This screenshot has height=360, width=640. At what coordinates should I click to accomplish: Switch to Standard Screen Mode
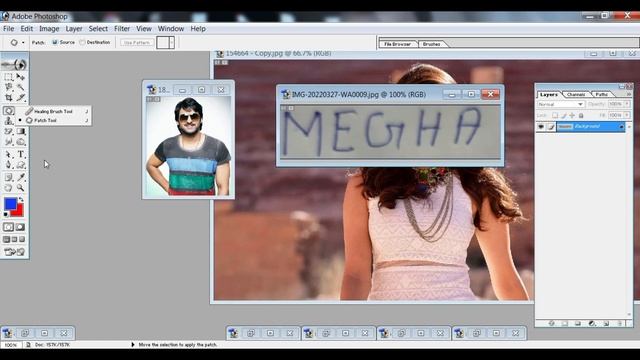(6, 239)
